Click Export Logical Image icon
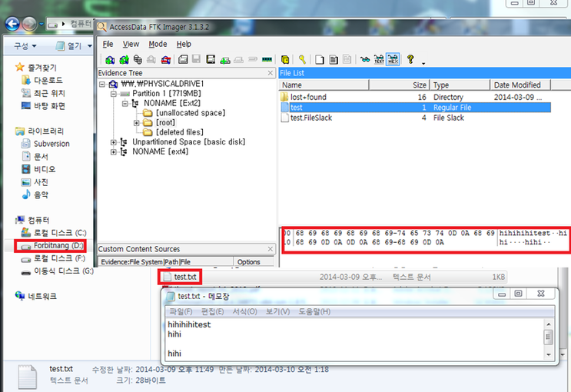Screen dimensions: 571x392 (211, 59)
